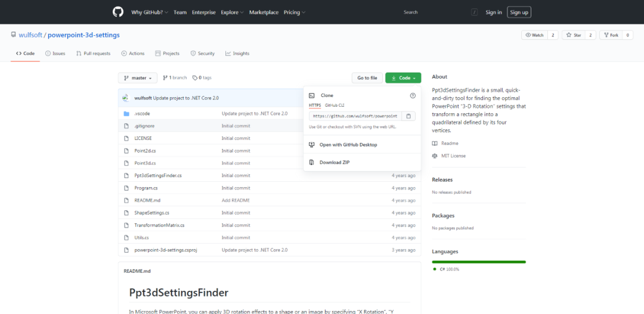Click the Go to file button

coord(367,78)
